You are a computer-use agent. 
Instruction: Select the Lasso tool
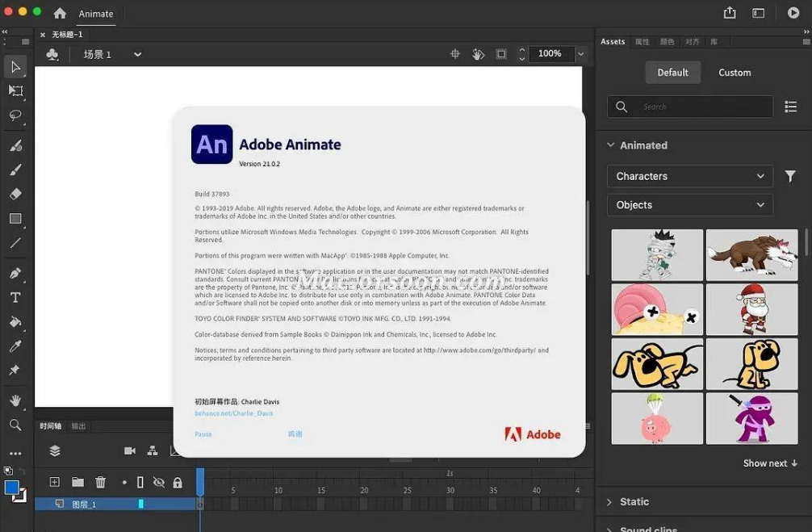[15, 115]
